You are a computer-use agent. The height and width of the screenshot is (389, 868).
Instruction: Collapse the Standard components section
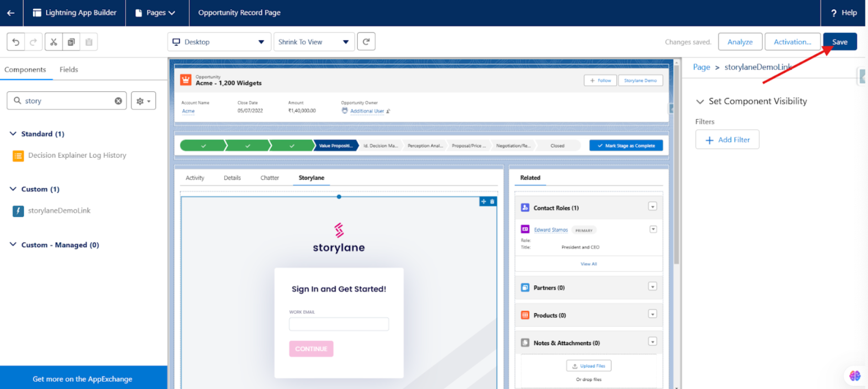[x=13, y=134]
